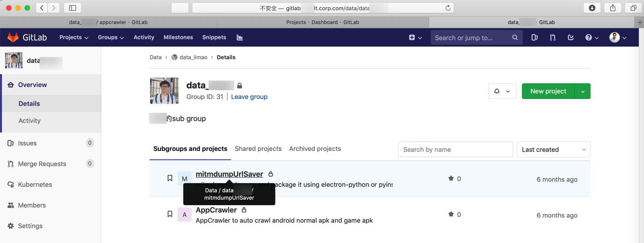Click the A avatar of AppCrawler

185,214
